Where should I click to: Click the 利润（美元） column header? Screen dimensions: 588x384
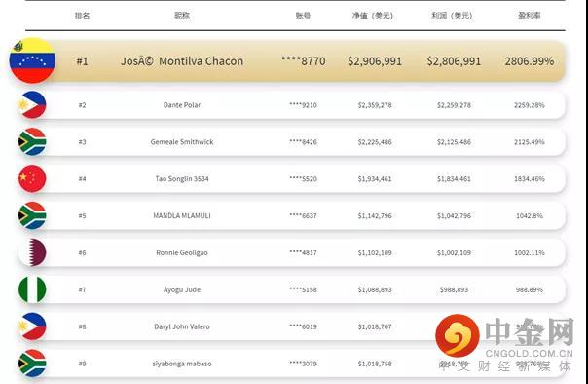pyautogui.click(x=452, y=16)
